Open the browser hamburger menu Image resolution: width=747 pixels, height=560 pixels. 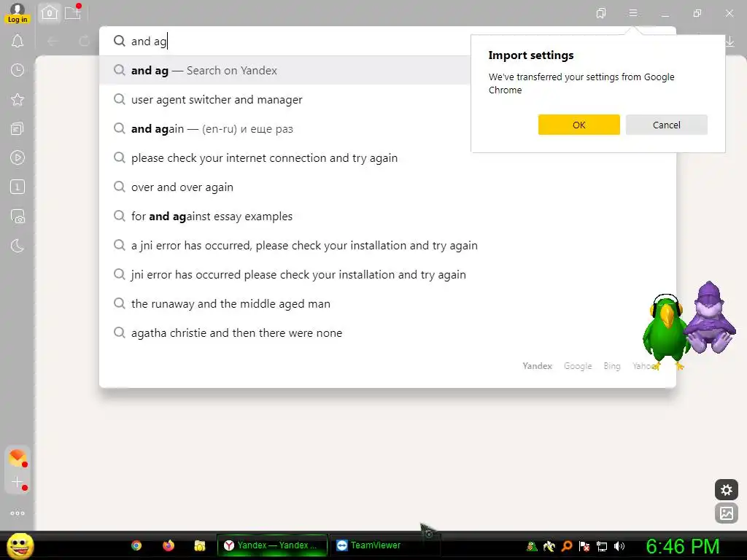(633, 13)
